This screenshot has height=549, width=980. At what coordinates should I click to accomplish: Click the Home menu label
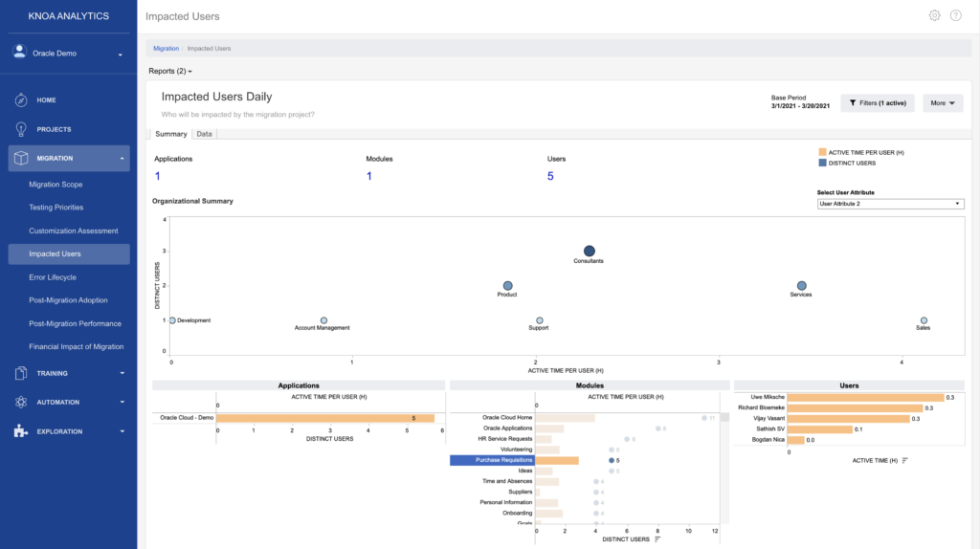(46, 99)
